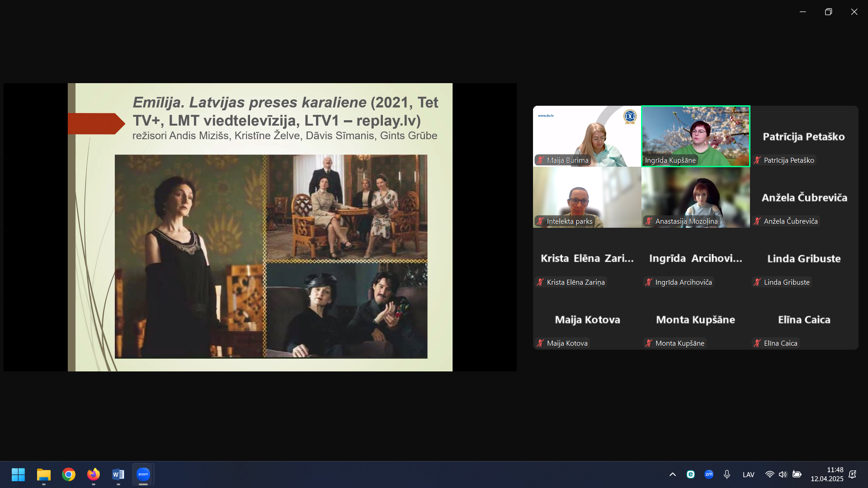Expand the hidden tray icons chevron
Viewport: 868px width, 488px height.
(673, 474)
